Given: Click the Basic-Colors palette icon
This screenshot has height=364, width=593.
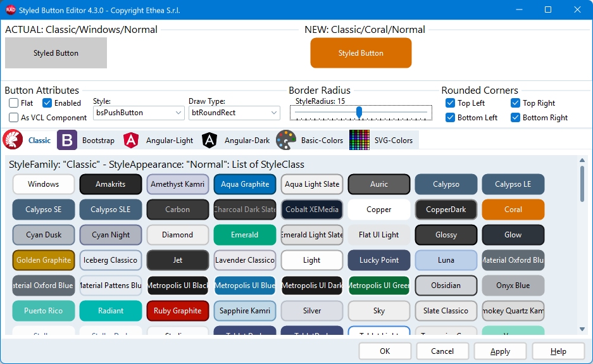Looking at the screenshot, I should [286, 140].
